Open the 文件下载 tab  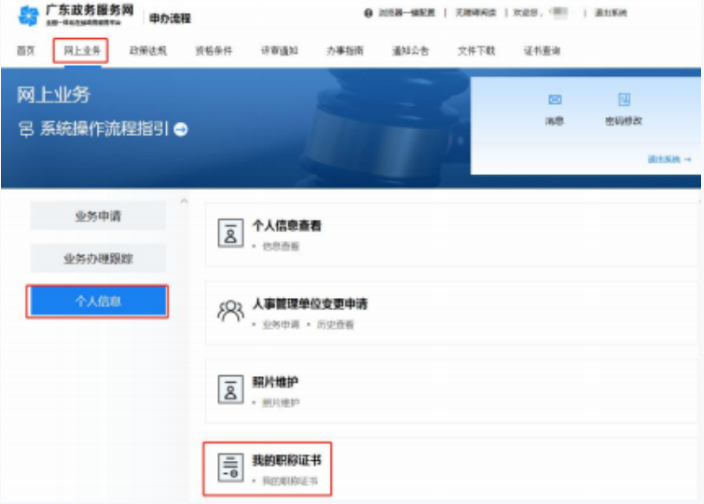pos(476,51)
